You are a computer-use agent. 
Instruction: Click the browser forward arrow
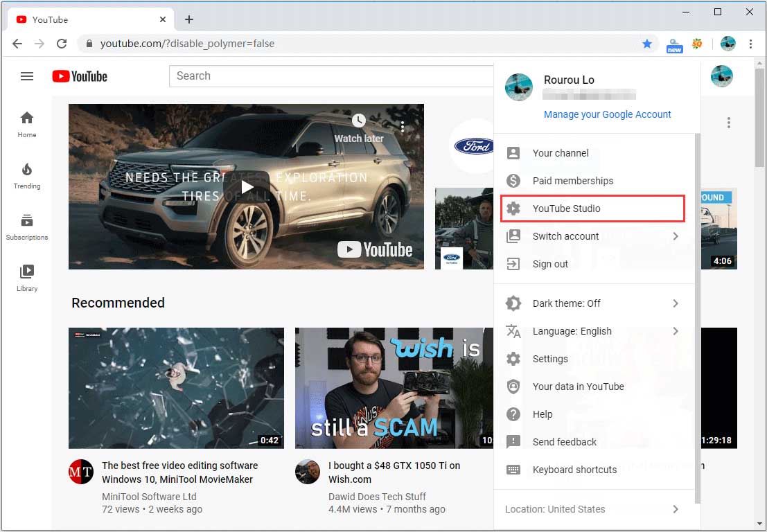tap(39, 44)
